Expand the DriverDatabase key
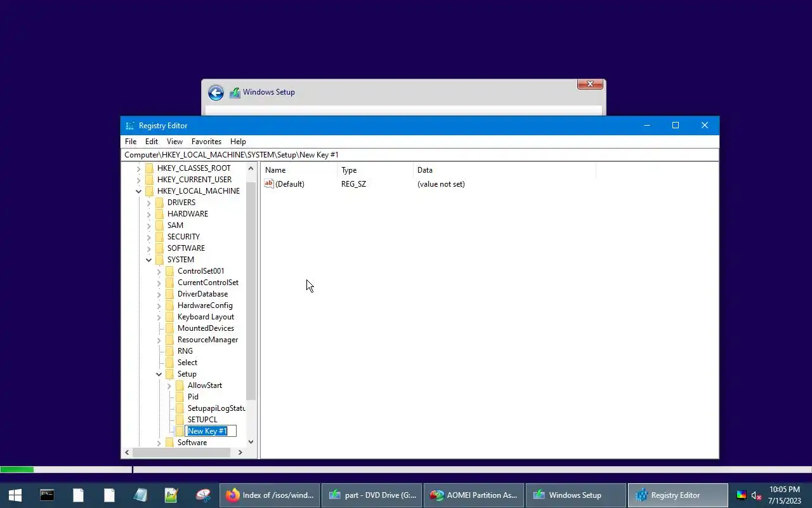Screen dimensions: 812x508 coord(159,294)
